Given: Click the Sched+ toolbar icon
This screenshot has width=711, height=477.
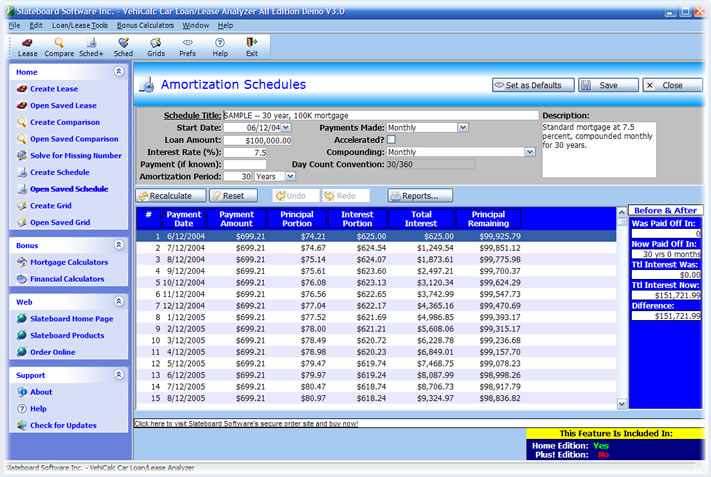Looking at the screenshot, I should (91, 46).
